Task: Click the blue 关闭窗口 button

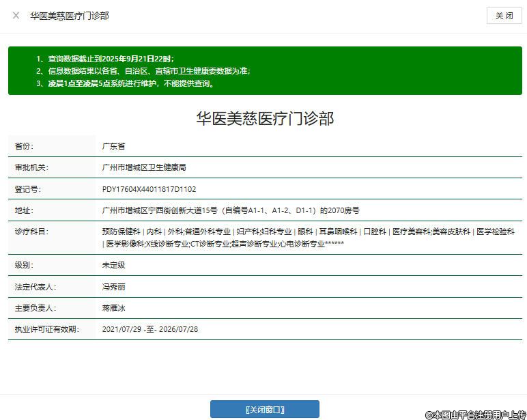Action: [264, 409]
